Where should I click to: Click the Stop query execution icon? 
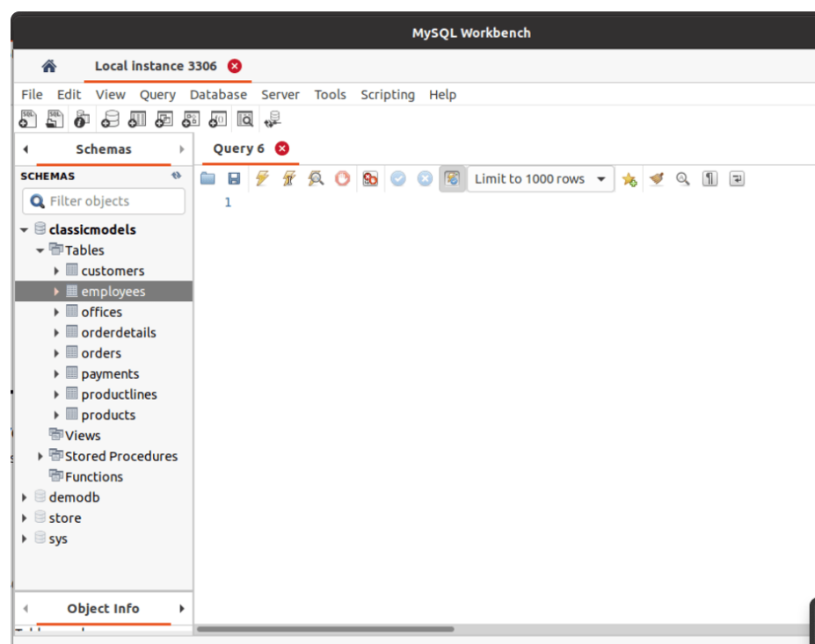click(341, 178)
